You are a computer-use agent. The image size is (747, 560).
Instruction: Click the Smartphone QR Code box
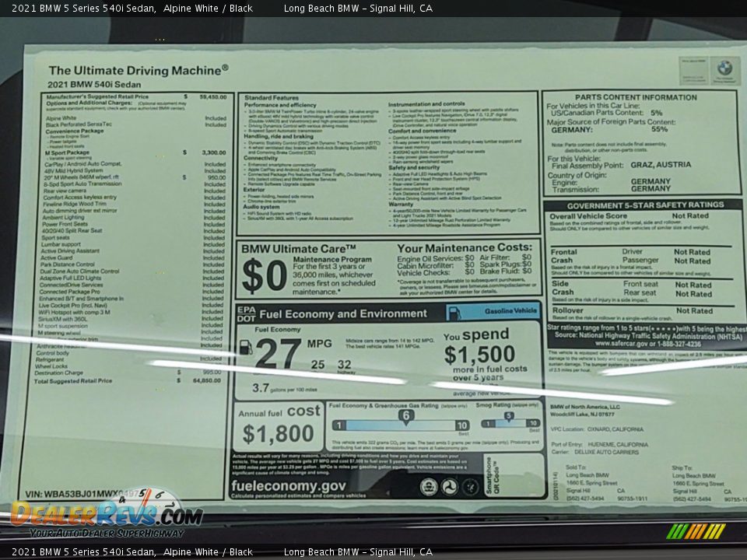(x=514, y=474)
